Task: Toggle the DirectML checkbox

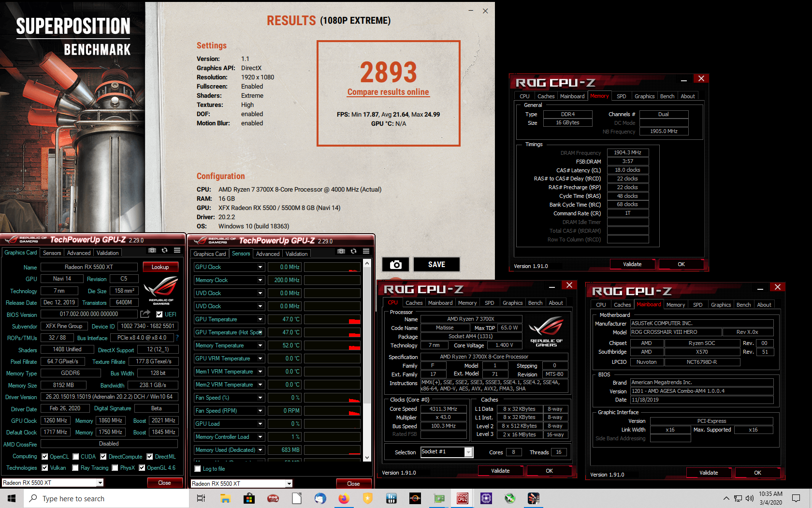Action: pos(150,457)
